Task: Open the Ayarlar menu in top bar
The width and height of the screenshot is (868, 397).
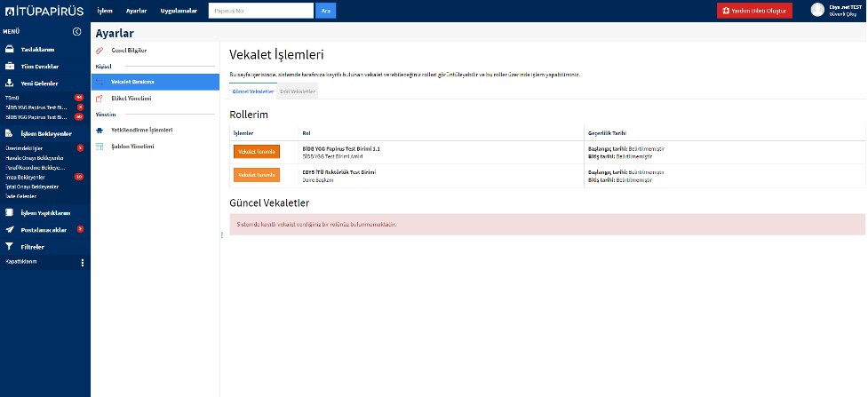Action: pyautogui.click(x=136, y=11)
